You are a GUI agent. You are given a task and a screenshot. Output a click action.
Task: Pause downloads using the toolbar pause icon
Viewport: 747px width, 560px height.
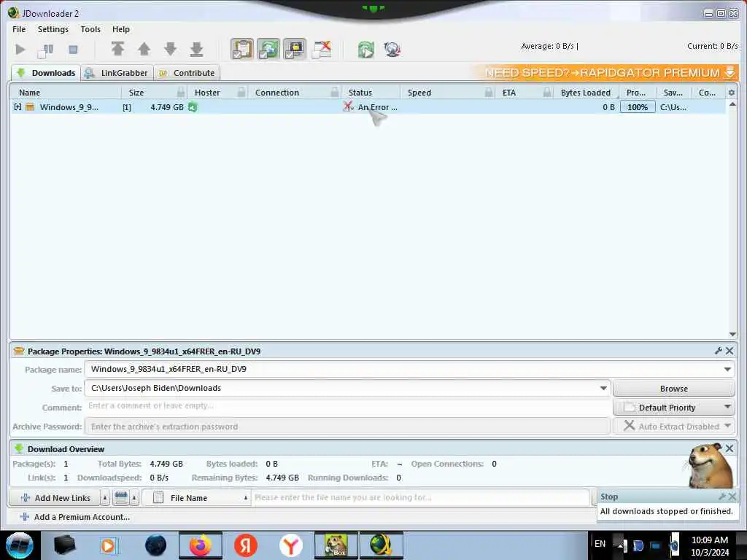pos(46,50)
